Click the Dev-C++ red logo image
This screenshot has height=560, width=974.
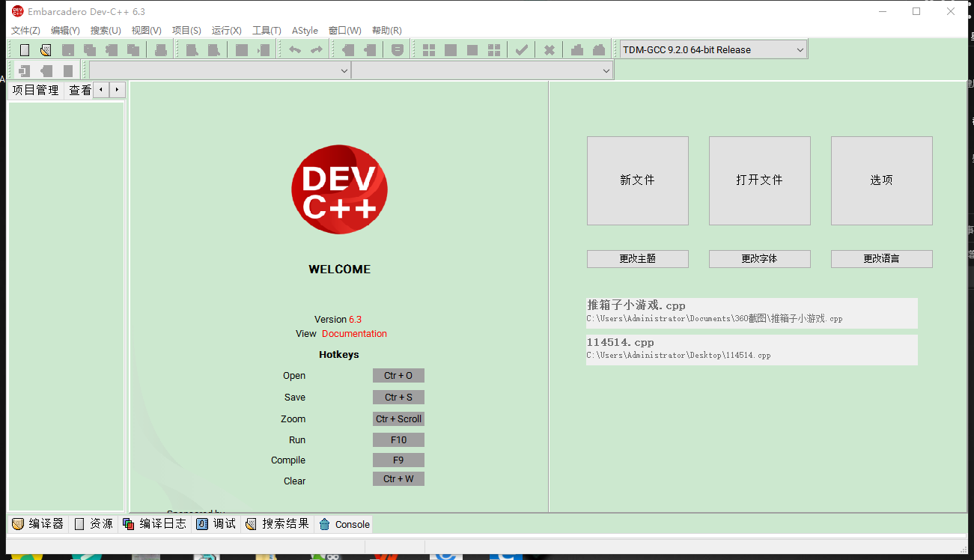pyautogui.click(x=339, y=189)
